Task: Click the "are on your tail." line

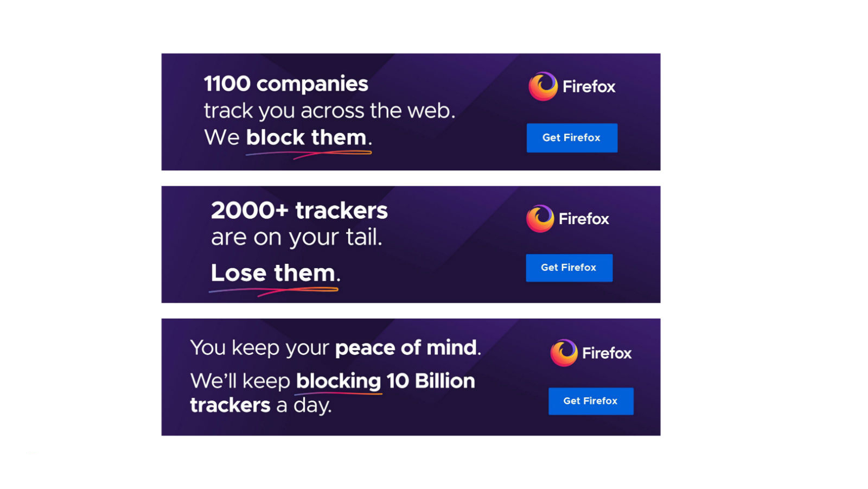Action: (x=296, y=237)
